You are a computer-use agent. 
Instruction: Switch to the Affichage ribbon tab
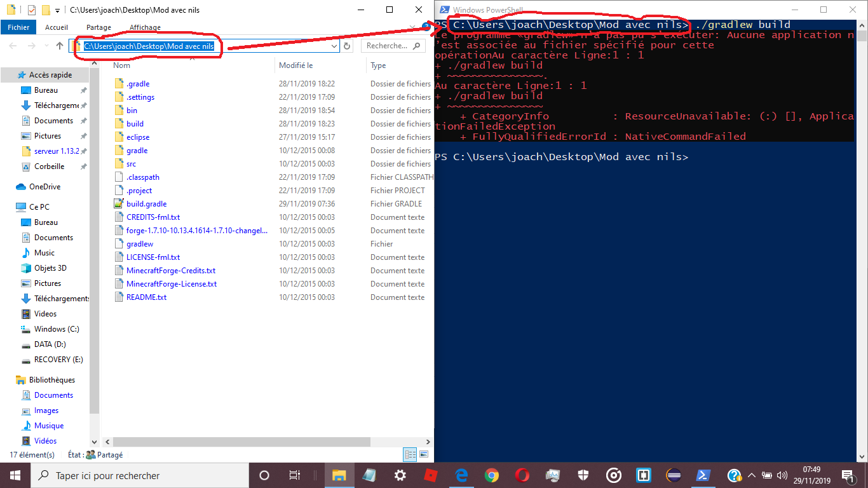pyautogui.click(x=145, y=27)
